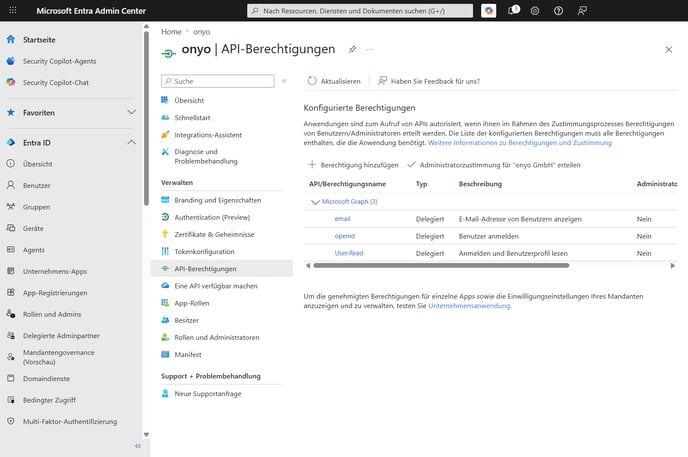Click Berechtigung hinzufügen button
The height and width of the screenshot is (457, 688).
(x=353, y=165)
